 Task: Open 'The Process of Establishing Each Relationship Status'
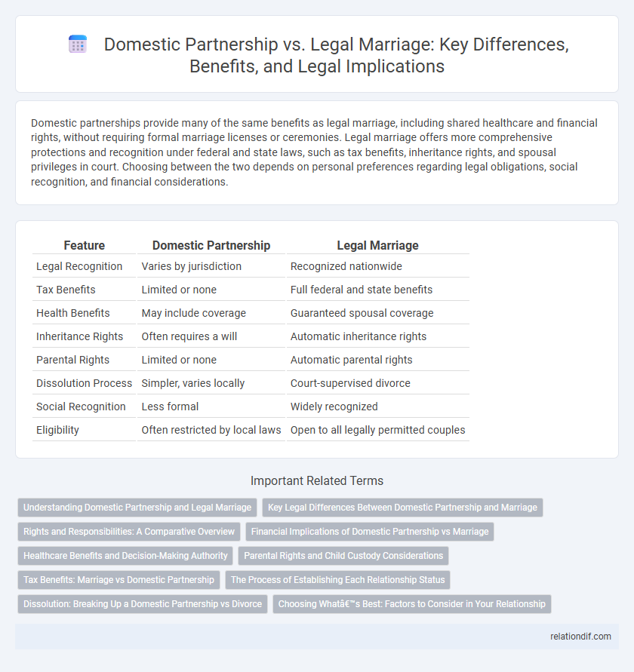[x=337, y=579]
